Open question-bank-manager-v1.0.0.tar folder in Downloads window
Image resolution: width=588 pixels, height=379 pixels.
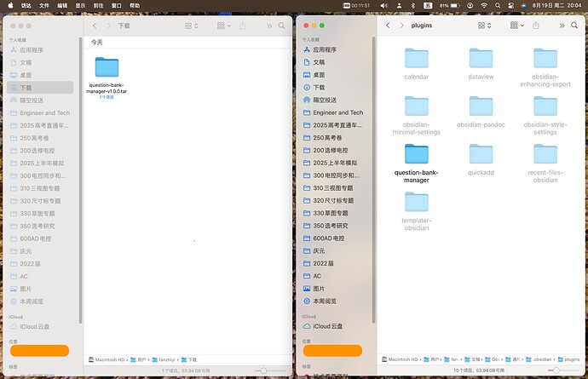pyautogui.click(x=107, y=68)
